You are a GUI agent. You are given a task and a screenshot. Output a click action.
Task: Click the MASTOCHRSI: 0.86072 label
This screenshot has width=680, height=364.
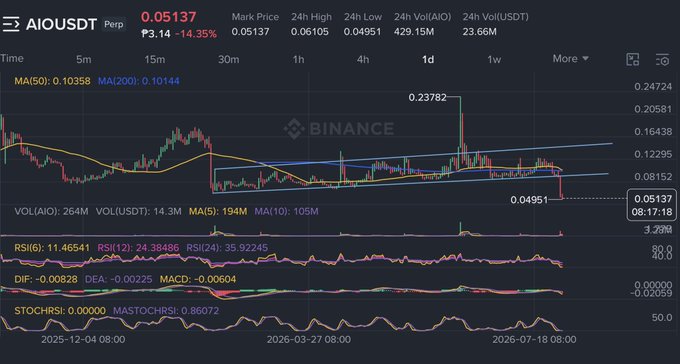166,311
